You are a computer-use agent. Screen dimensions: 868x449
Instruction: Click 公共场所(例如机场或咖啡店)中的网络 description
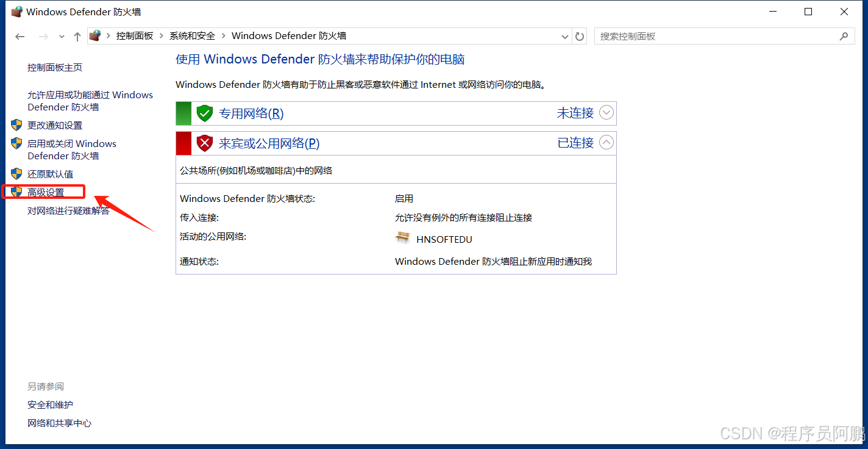(256, 171)
